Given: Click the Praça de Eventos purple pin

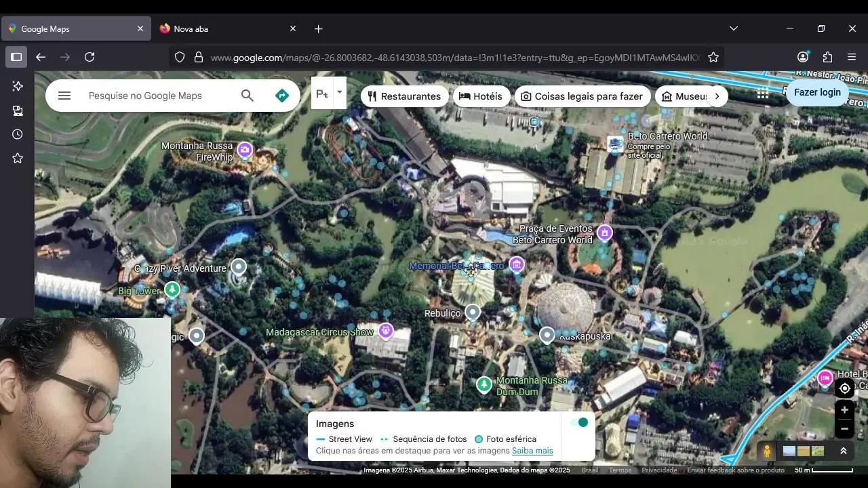Looking at the screenshot, I should [x=604, y=233].
